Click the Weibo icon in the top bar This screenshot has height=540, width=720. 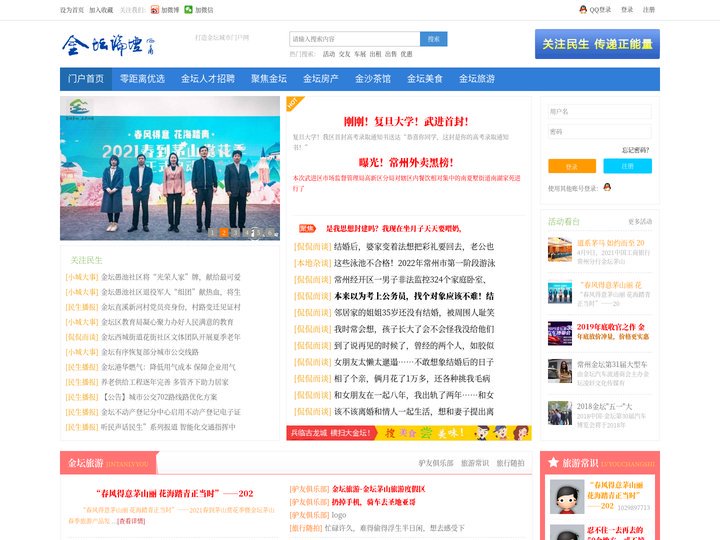[x=155, y=10]
